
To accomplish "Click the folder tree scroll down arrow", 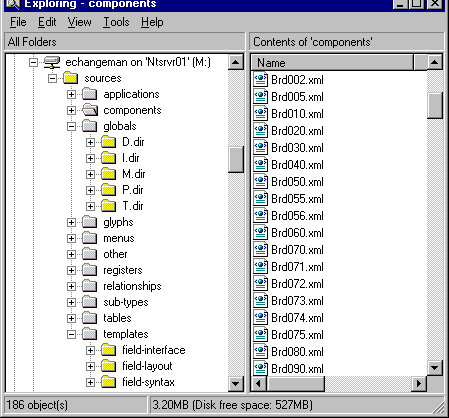I will (236, 383).
